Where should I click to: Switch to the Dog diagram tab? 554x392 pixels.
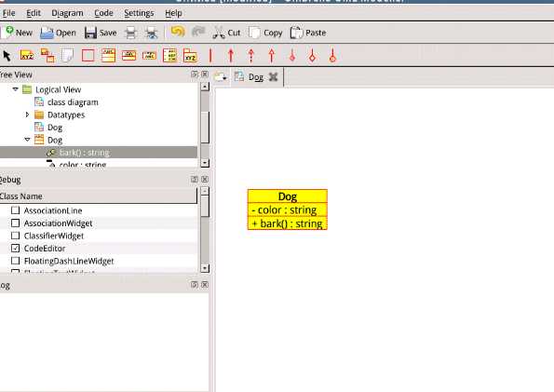(256, 77)
